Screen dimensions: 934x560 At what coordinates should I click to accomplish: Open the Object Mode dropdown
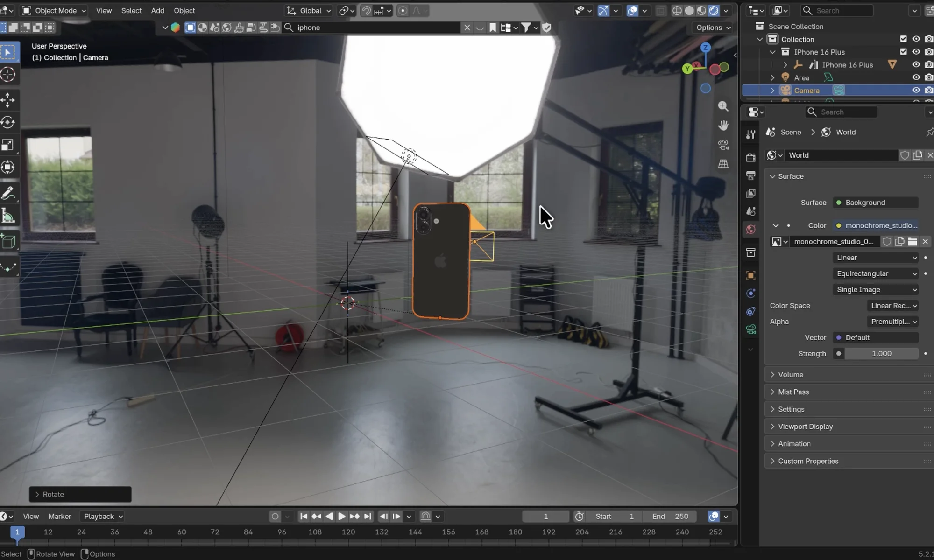(54, 11)
